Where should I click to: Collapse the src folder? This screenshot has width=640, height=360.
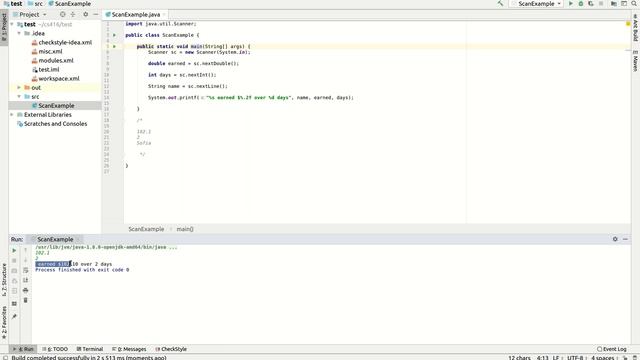19,97
